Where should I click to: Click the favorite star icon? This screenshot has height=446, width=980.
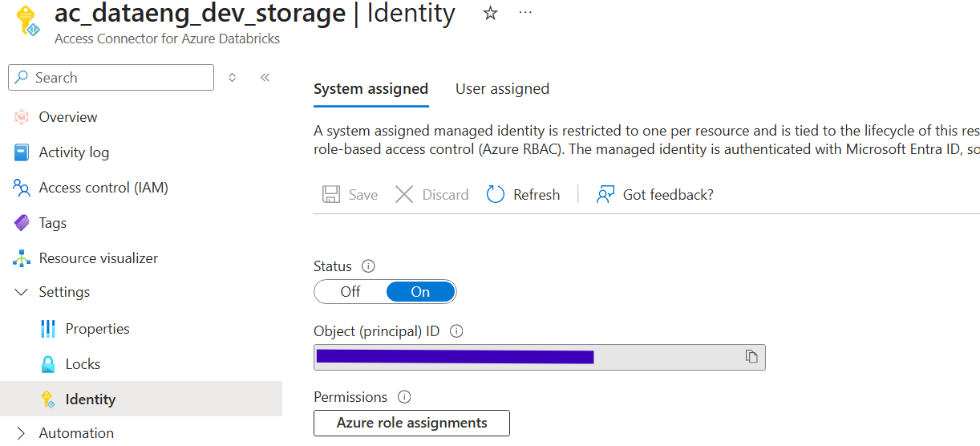490,14
